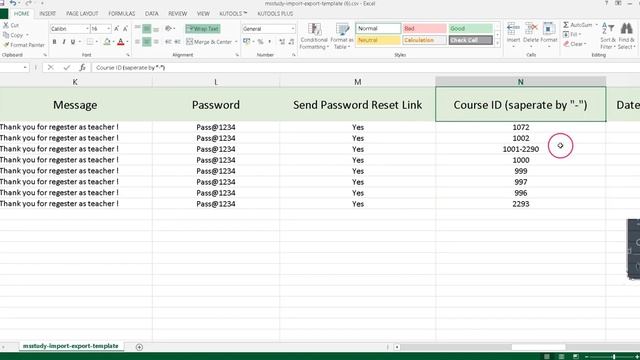Cancel the formula bar entry with X

51,67
